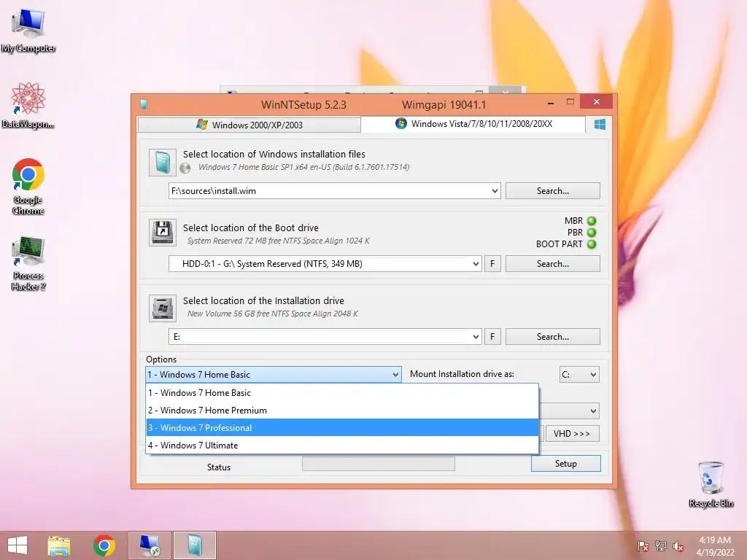Click network tray icon
Viewport: 747px width, 560px height.
click(661, 546)
